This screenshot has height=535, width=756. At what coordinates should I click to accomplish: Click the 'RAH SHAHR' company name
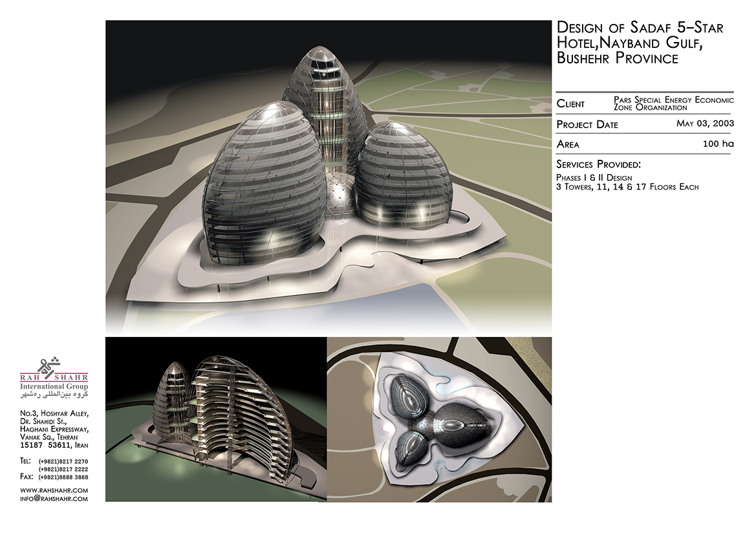pos(54,378)
